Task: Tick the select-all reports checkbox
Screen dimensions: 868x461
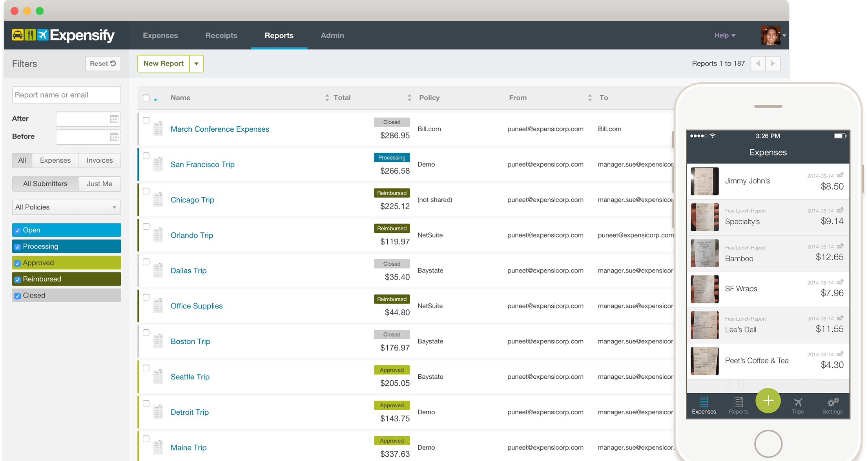Action: click(x=146, y=98)
